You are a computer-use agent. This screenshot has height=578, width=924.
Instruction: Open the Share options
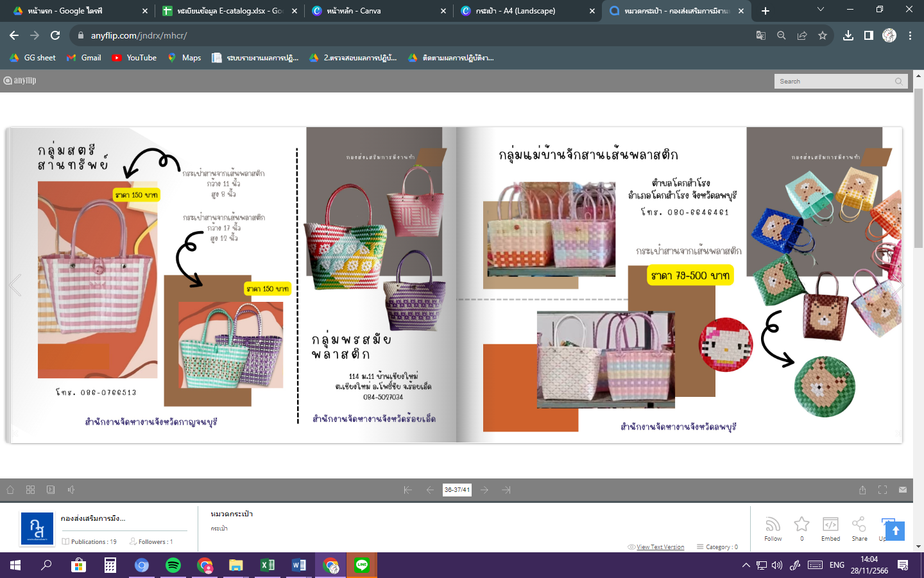859,525
